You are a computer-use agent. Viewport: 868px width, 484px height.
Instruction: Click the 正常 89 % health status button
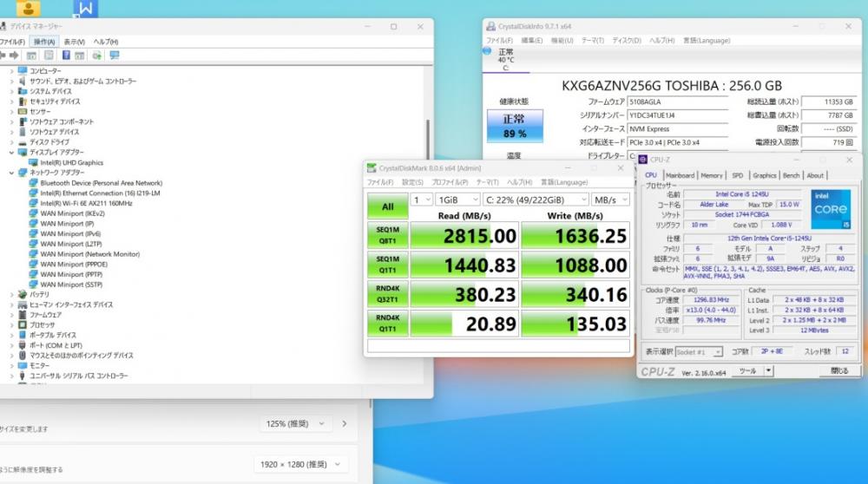pyautogui.click(x=515, y=126)
